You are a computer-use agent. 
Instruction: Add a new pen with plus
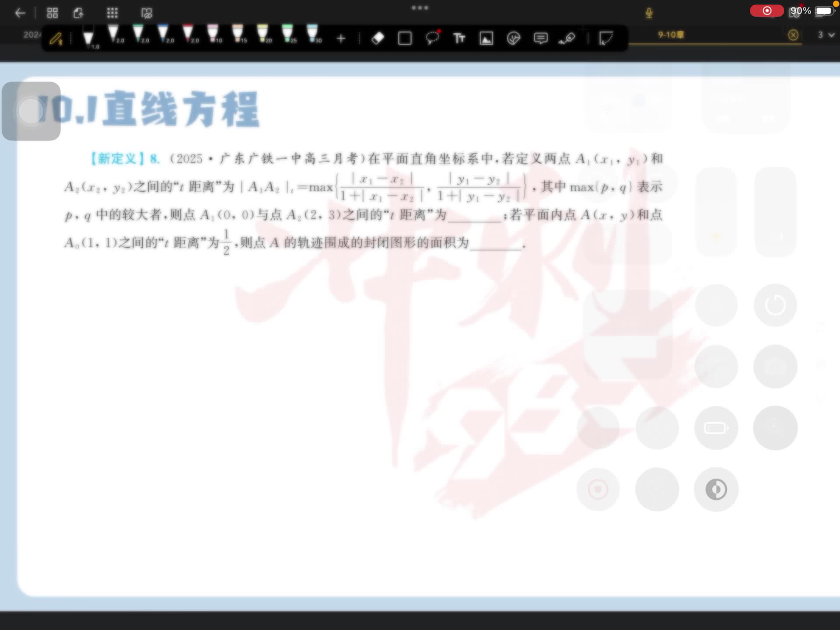pos(341,38)
